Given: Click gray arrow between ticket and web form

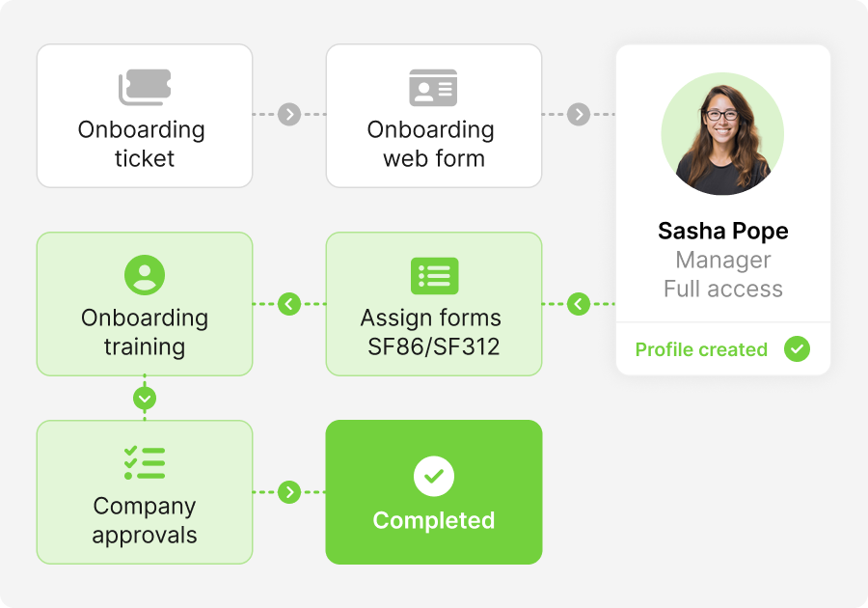Looking at the screenshot, I should 289,115.
